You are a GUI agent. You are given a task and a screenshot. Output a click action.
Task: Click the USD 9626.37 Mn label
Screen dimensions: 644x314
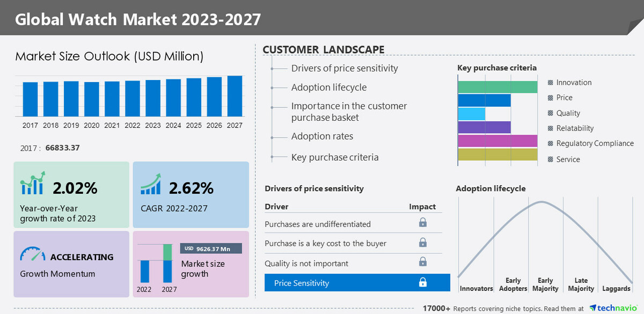[x=211, y=249]
